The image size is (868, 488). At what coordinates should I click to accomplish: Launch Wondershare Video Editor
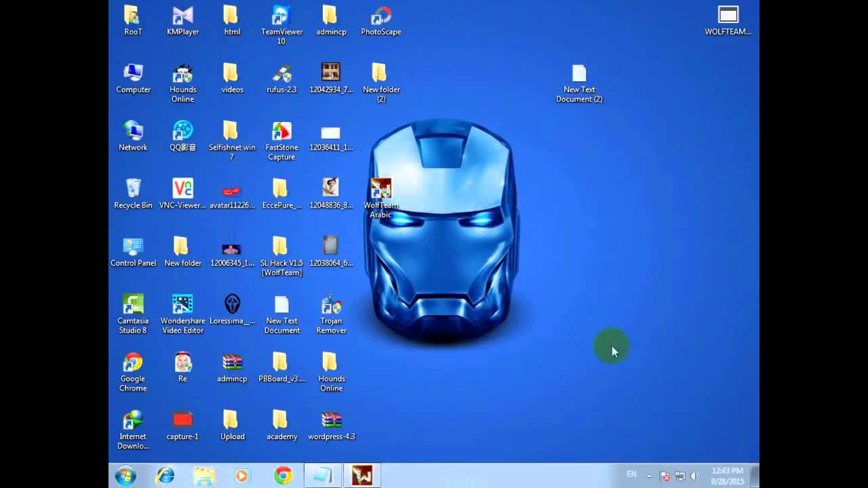(182, 314)
